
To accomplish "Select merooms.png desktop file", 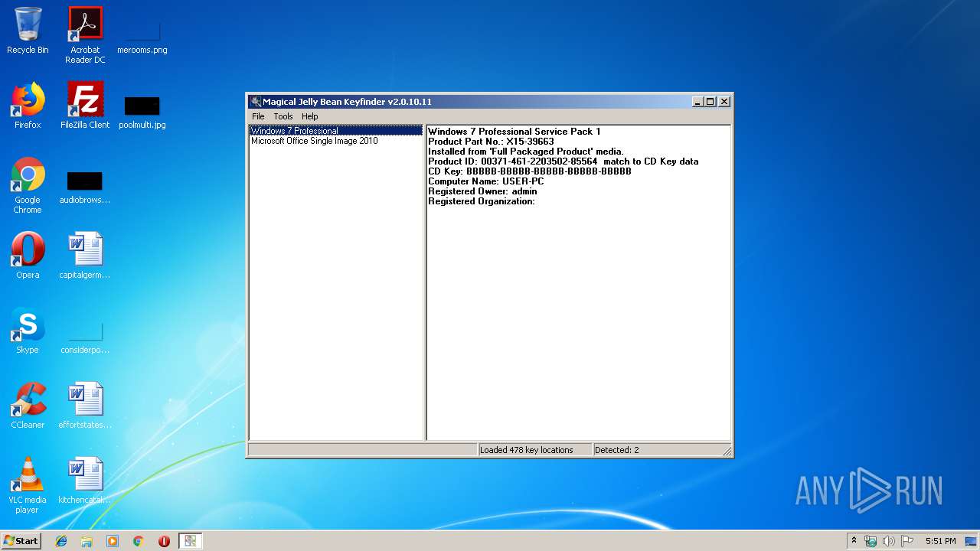I will (x=142, y=34).
